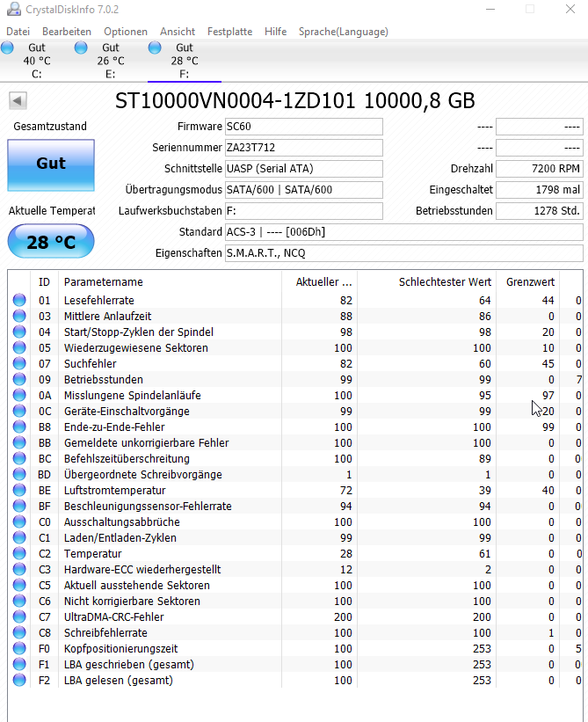Open the Sprache(Language) menu
The height and width of the screenshot is (722, 588).
(x=344, y=32)
